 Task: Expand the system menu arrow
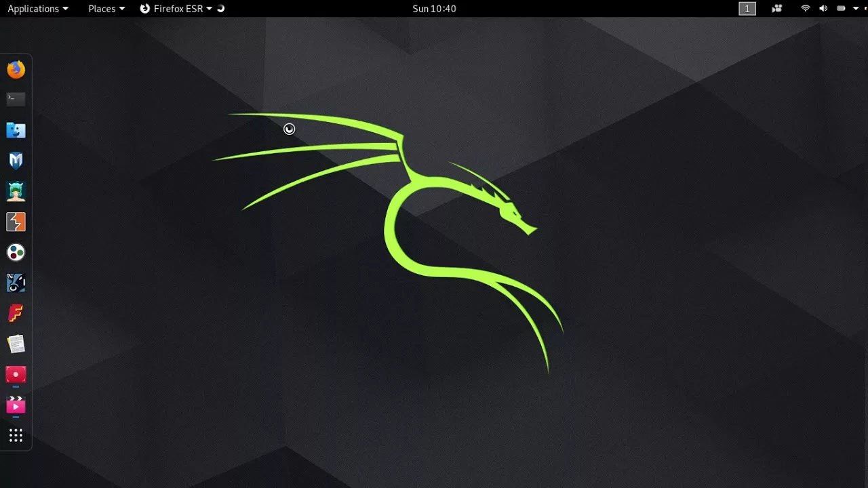tap(856, 9)
